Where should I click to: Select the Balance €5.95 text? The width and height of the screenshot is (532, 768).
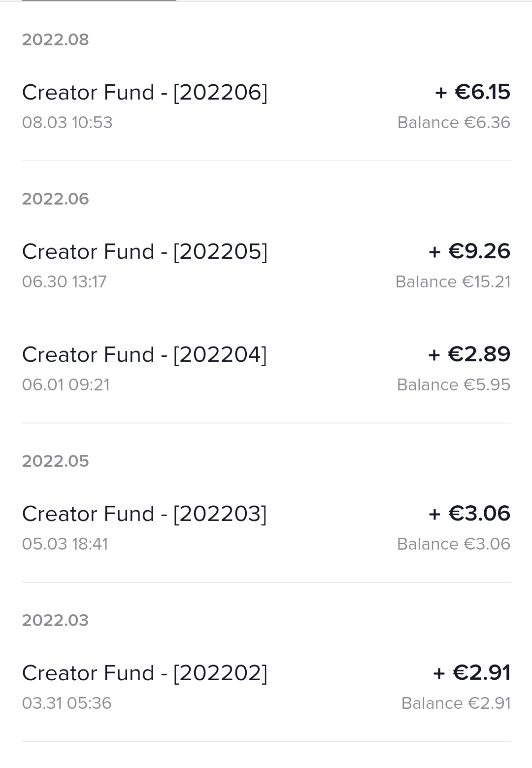point(454,385)
